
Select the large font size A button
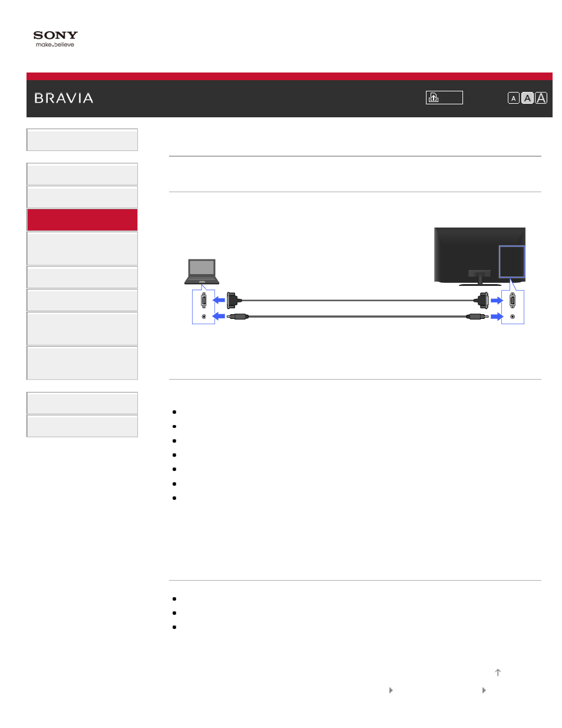[x=541, y=98]
